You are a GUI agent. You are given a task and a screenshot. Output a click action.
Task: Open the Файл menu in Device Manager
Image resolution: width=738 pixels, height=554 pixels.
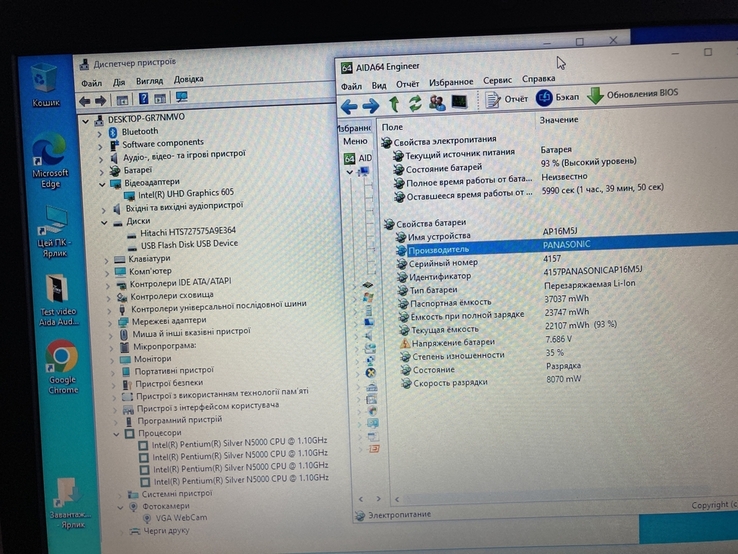[x=91, y=83]
